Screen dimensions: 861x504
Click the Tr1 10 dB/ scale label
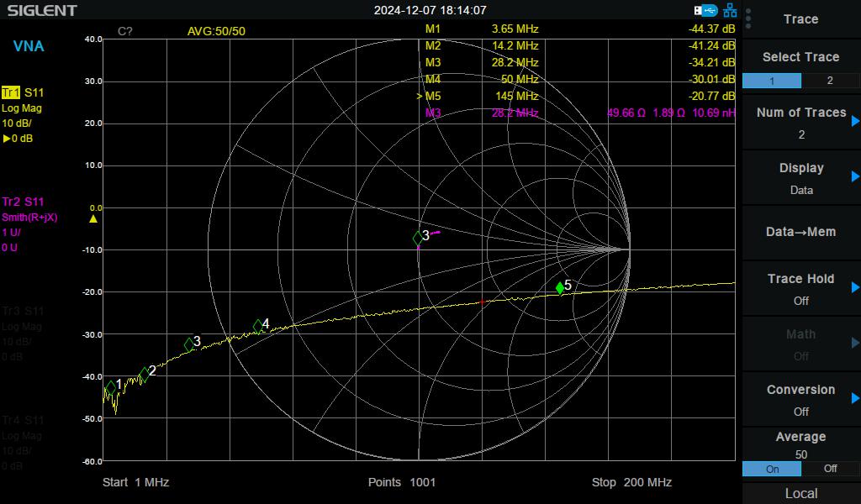tap(17, 123)
